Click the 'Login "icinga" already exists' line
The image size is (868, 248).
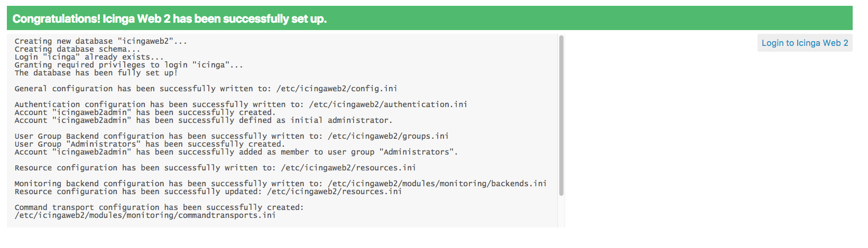click(89, 57)
